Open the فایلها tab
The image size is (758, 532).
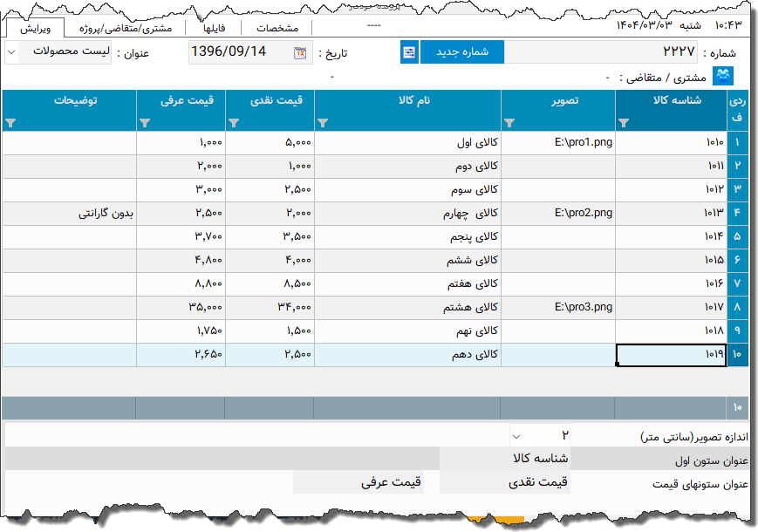point(213,27)
